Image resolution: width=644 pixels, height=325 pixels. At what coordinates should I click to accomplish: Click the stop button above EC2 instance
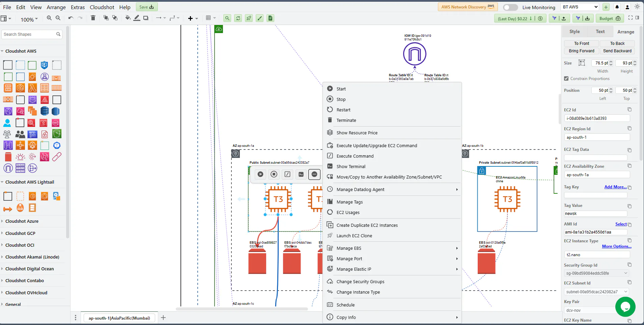click(x=274, y=174)
